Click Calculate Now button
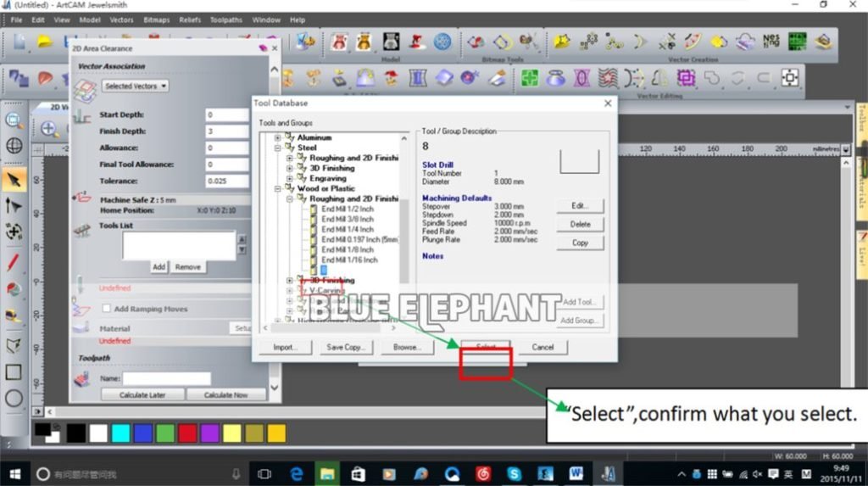 coord(225,395)
